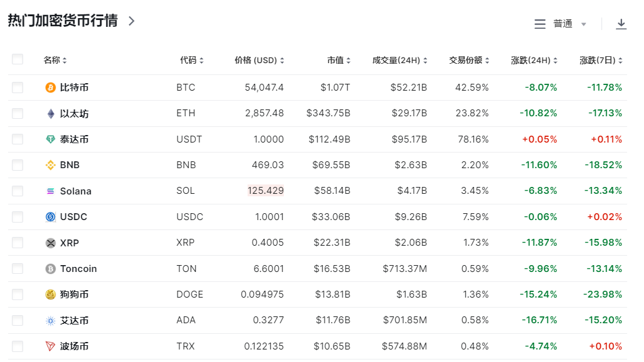644x362 pixels.
Task: Click the highlighted Solana price 125.429
Action: [265, 191]
